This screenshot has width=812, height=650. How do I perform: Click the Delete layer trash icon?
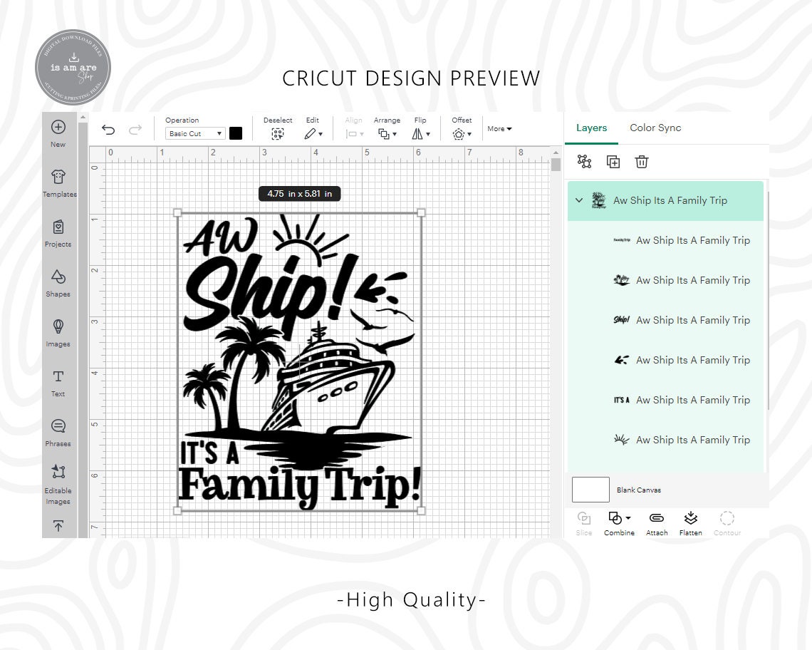click(x=642, y=162)
